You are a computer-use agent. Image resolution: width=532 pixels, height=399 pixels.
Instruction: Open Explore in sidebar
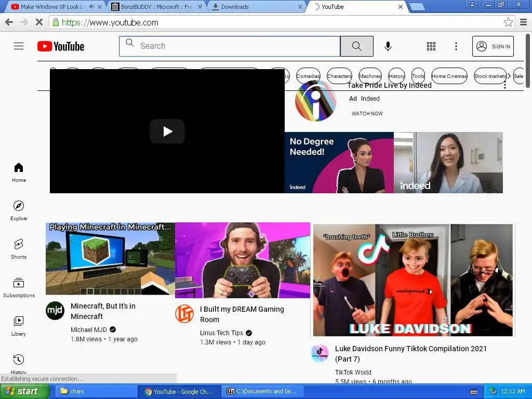[19, 211]
